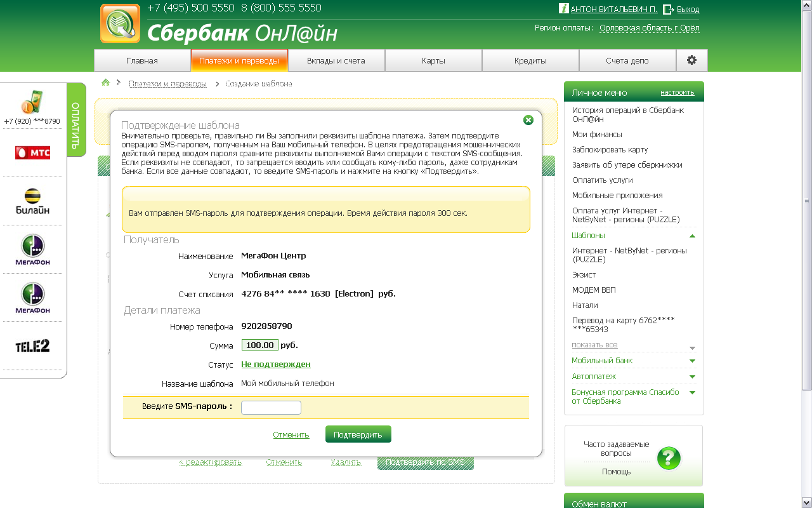Open Оплата услуг Интернет - NetByNet item

[x=626, y=215]
